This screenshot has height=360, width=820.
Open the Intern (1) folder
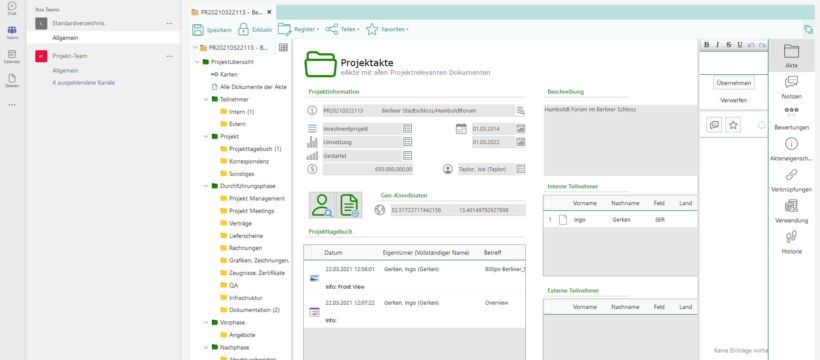[242, 112]
